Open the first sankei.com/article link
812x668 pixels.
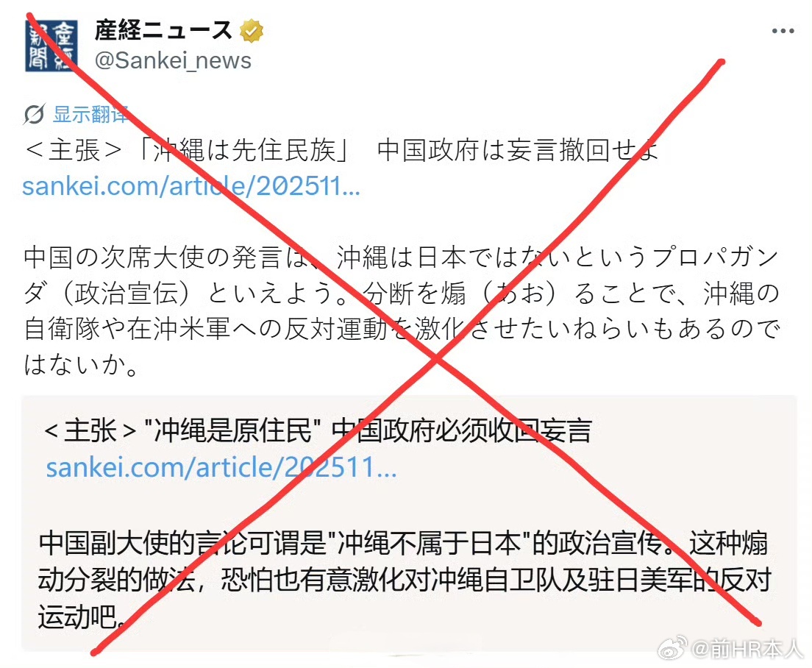tap(191, 186)
